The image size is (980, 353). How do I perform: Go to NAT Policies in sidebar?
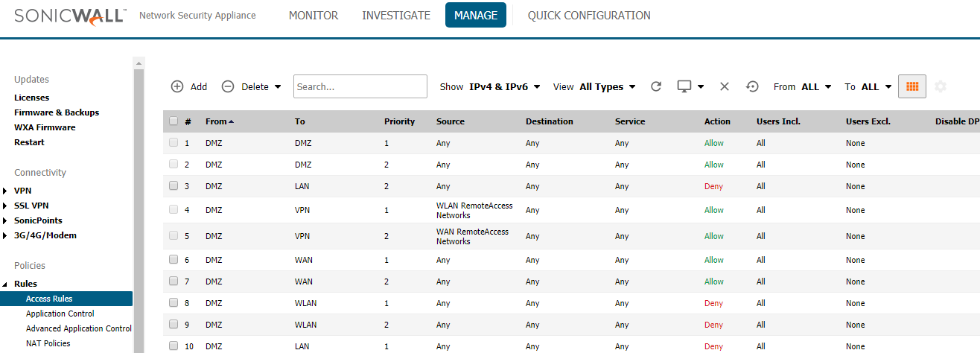[48, 343]
